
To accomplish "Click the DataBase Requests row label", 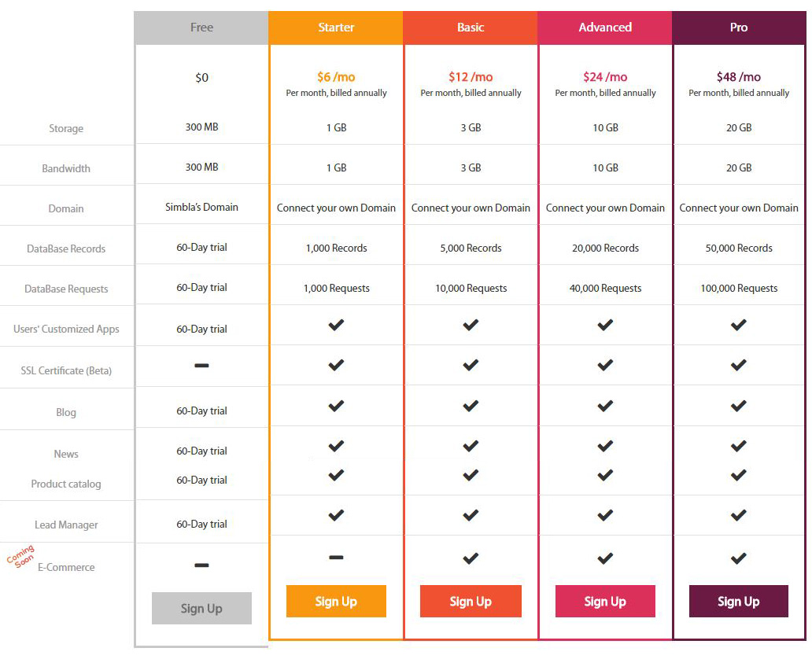I will pos(66,289).
